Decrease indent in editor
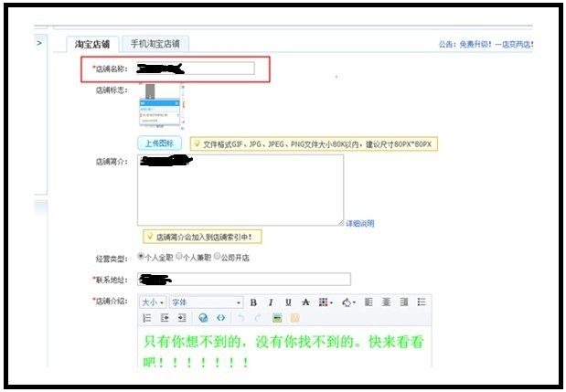This screenshot has width=566, height=392. coord(165,318)
